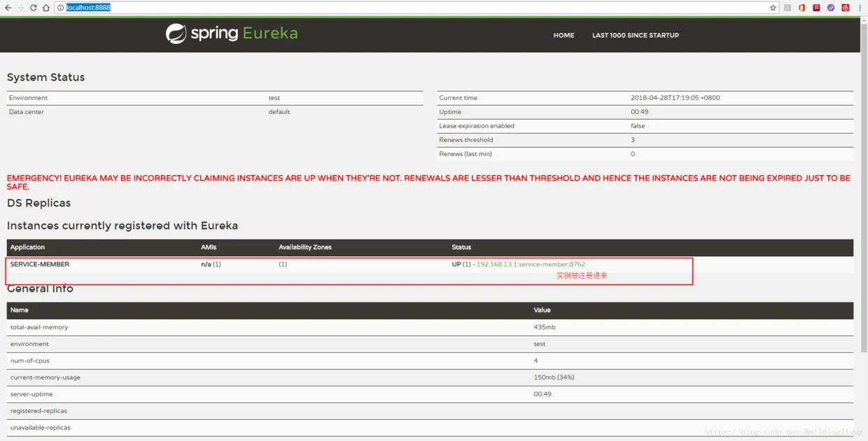Click the Renews threshold label

tap(466, 140)
